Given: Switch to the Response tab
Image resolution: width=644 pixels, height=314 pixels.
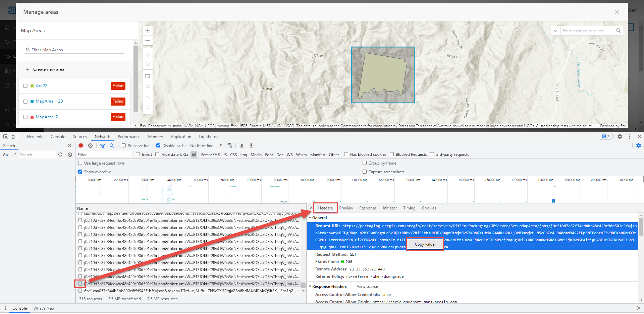Looking at the screenshot, I should (x=368, y=208).
